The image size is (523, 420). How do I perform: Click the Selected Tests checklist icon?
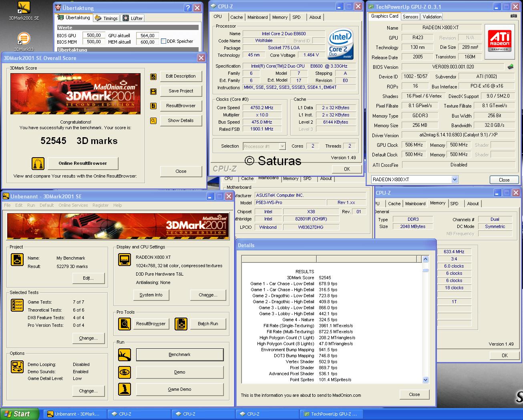[x=17, y=305]
